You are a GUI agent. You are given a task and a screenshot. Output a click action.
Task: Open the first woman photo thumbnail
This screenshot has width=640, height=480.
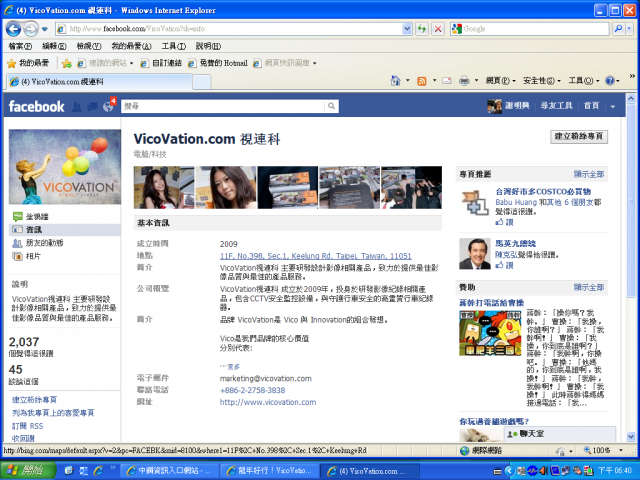click(x=164, y=187)
